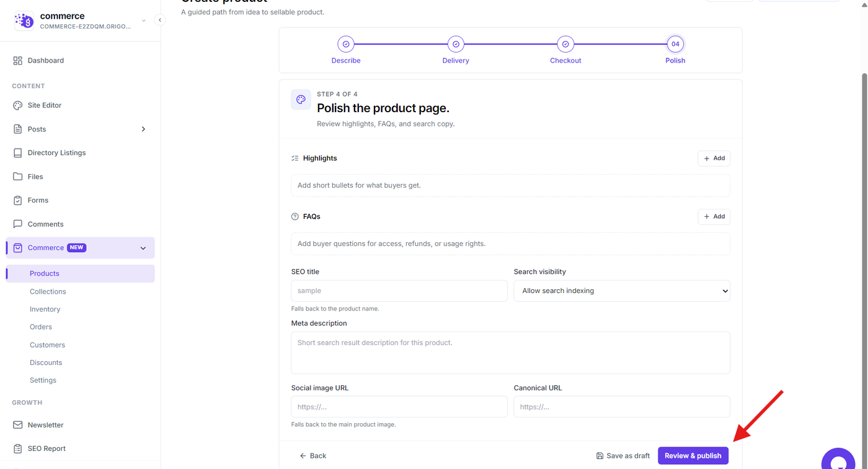Screen dimensions: 868x469
Task: Click Add button next to Highlights
Action: pos(714,159)
